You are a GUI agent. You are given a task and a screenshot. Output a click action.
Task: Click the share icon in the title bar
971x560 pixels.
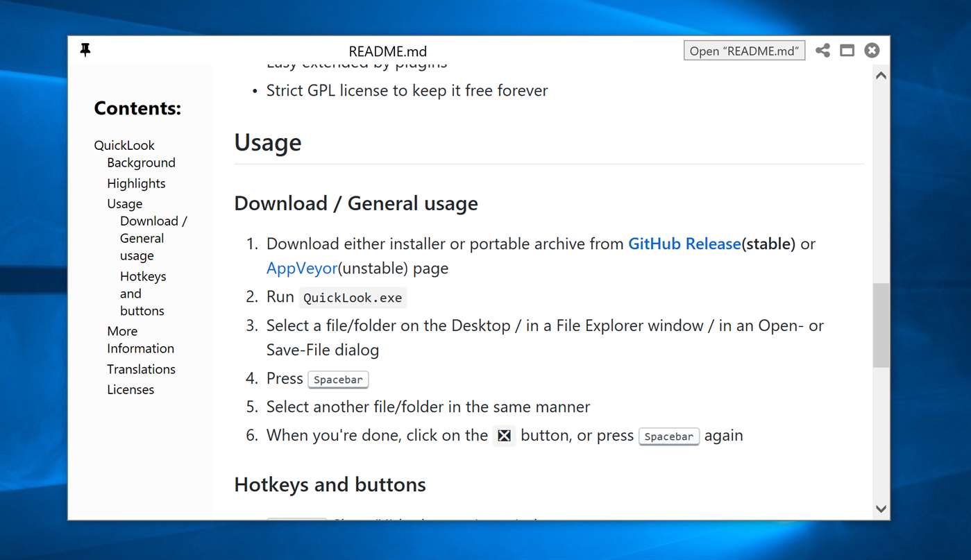pyautogui.click(x=822, y=51)
